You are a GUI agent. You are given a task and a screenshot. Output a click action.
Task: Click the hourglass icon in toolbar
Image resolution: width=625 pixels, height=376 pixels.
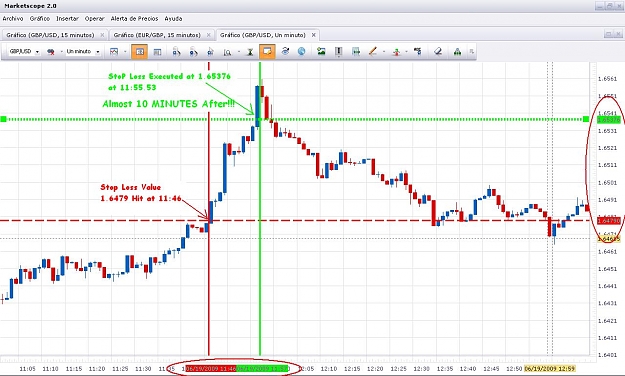coord(250,52)
